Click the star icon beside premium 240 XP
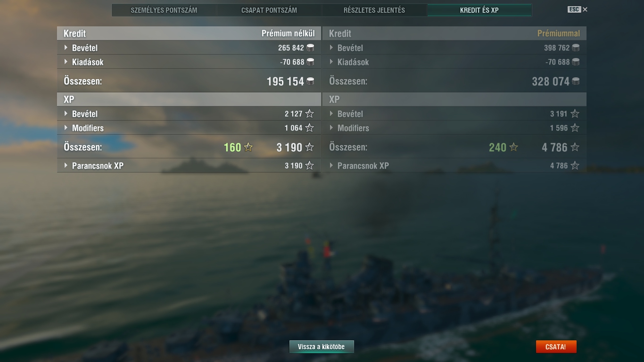644x362 pixels. pyautogui.click(x=514, y=147)
